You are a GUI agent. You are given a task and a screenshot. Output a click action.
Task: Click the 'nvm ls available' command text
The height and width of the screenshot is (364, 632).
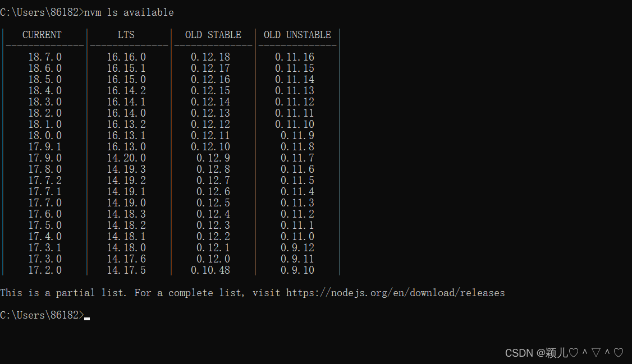(129, 12)
